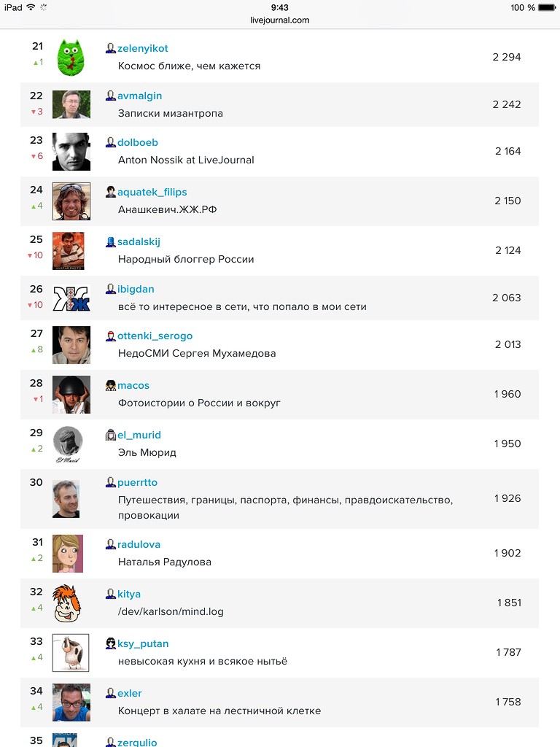Tap the green cat avatar of zelenyikot
Screen dimensions: 560x747
click(x=71, y=58)
